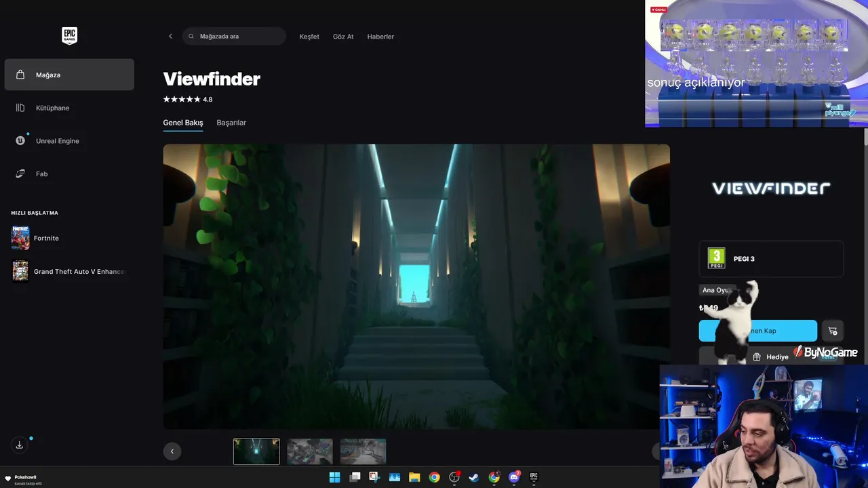Open the Keşfet link

click(x=309, y=37)
